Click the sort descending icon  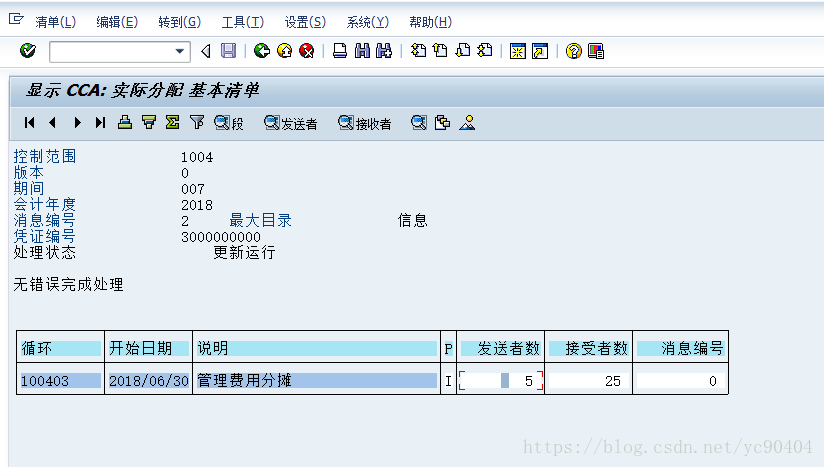[x=149, y=122]
